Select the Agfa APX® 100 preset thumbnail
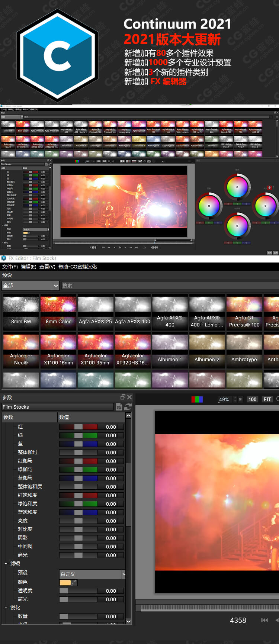 point(133,312)
